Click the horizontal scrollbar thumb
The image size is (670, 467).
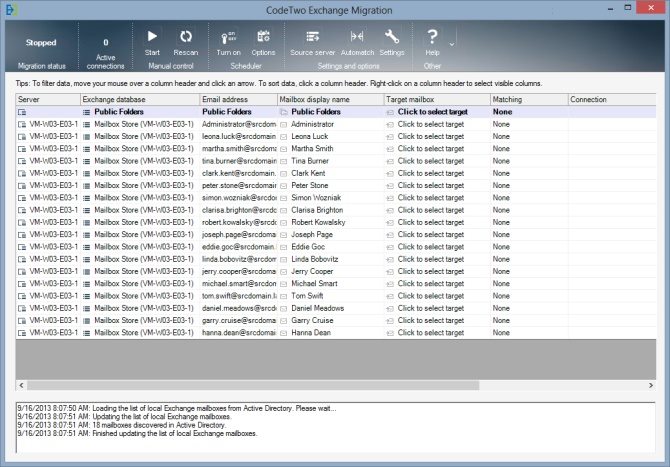coord(253,385)
